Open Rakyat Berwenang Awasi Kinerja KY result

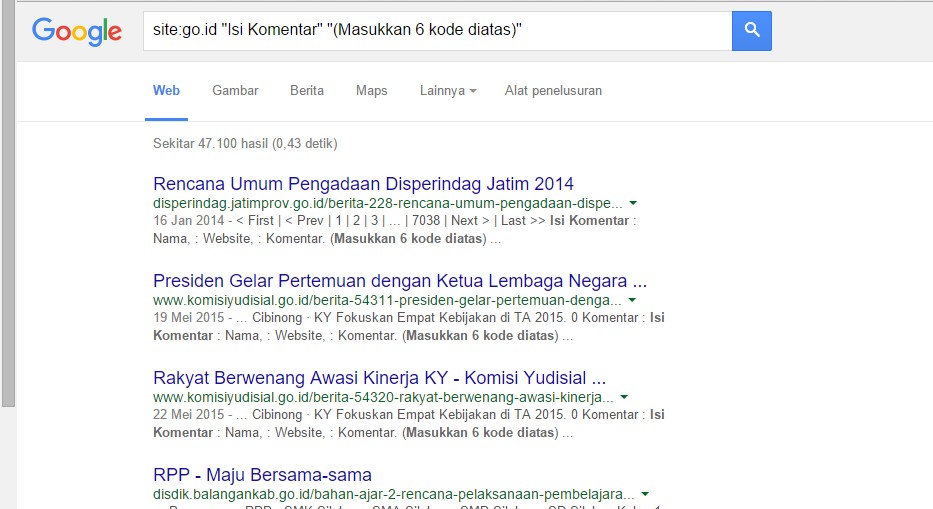380,377
